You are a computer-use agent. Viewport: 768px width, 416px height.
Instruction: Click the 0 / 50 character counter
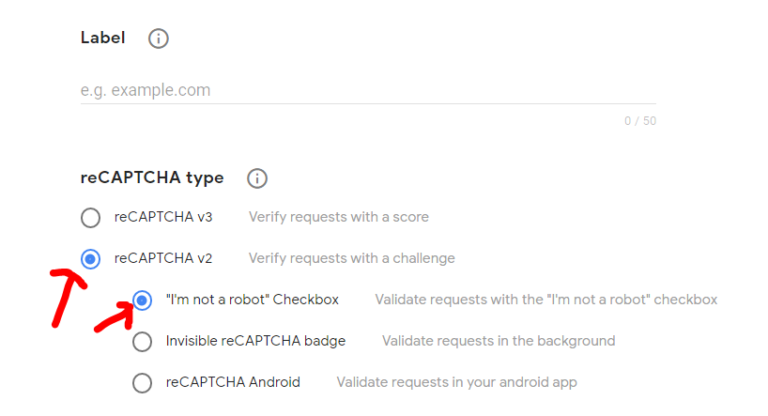point(640,121)
